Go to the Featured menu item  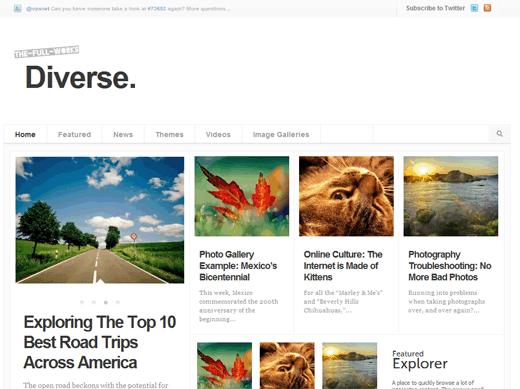74,135
